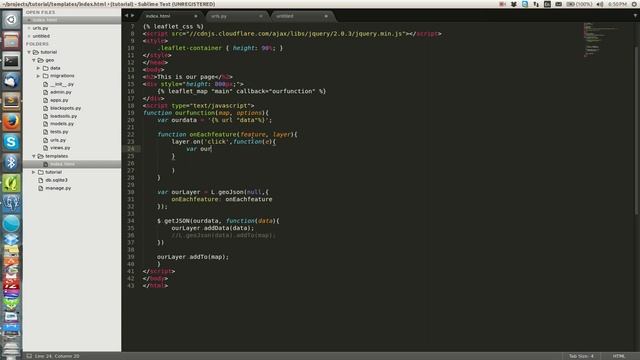Click the Dropbox tray indicator
The height and width of the screenshot is (360, 640).
click(514, 4)
